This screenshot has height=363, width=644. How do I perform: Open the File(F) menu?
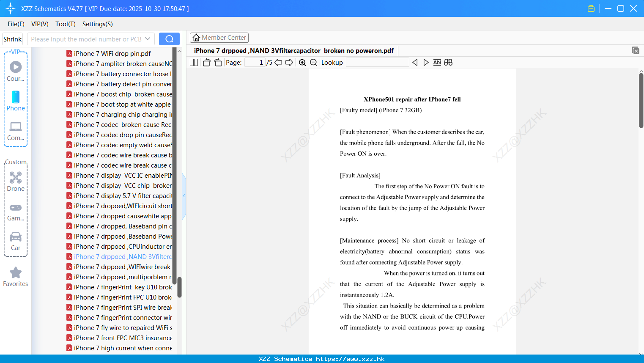pos(16,24)
